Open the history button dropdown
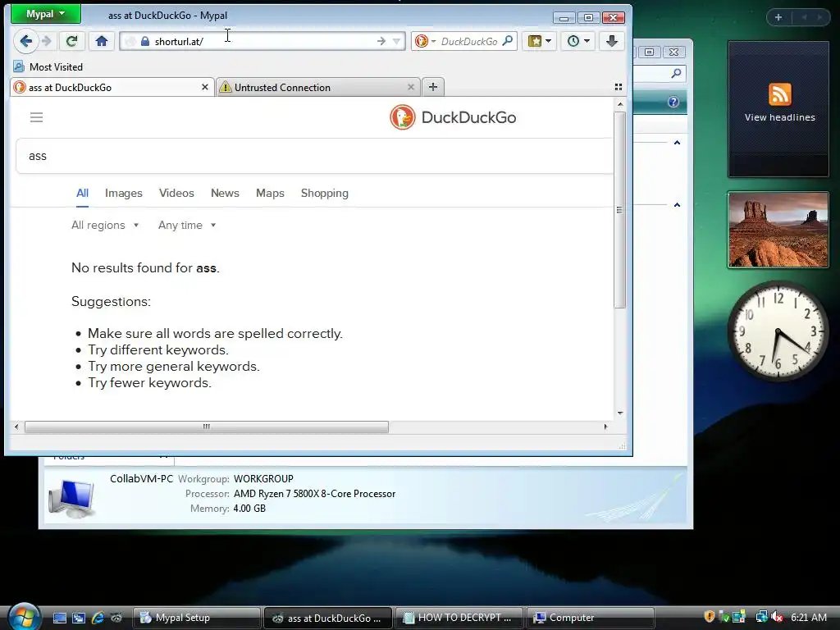This screenshot has height=630, width=840. click(x=578, y=41)
